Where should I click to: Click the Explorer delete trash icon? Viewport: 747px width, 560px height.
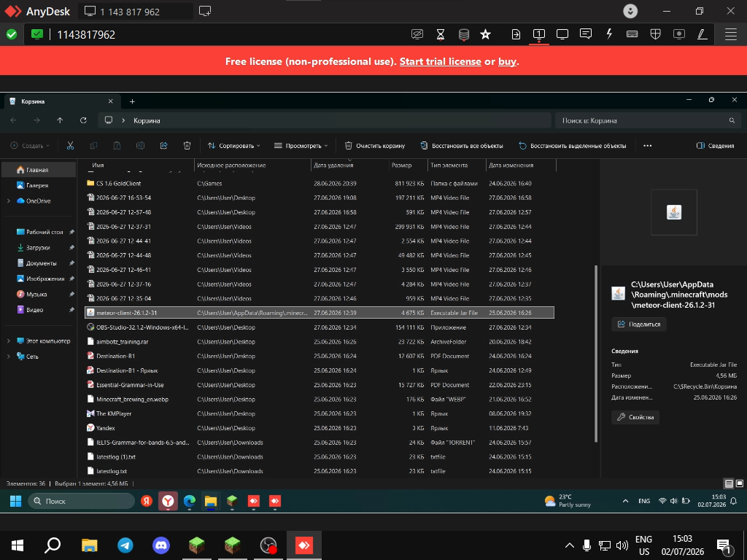click(x=187, y=146)
